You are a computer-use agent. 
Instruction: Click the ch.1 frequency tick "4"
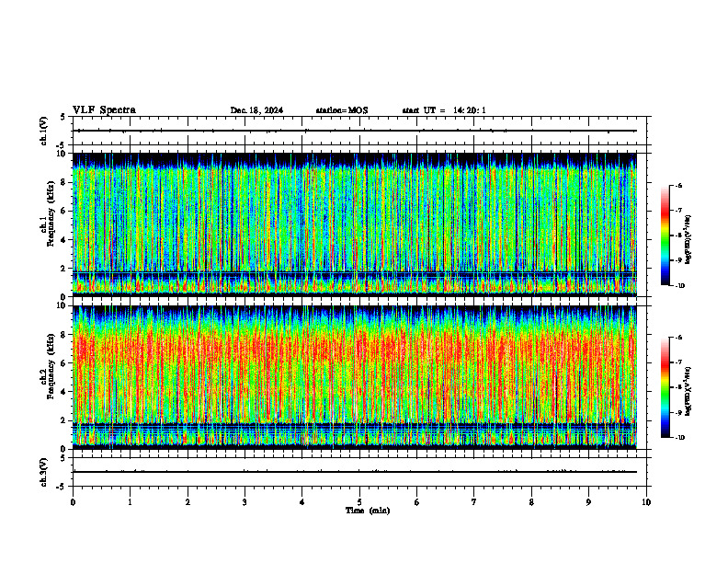(64, 240)
